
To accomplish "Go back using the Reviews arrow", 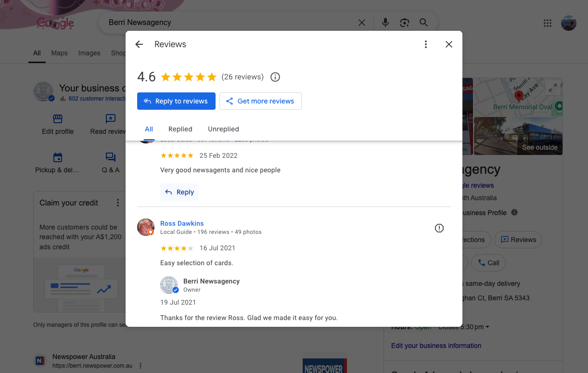I will [139, 44].
